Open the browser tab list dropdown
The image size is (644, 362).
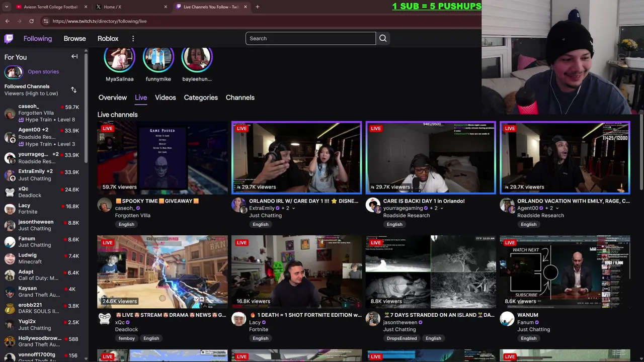7,7
